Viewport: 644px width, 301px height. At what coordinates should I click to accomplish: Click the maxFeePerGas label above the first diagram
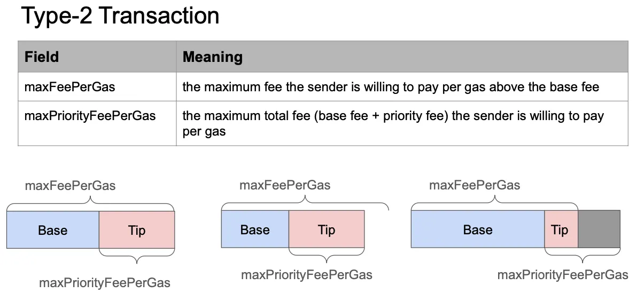coord(70,186)
